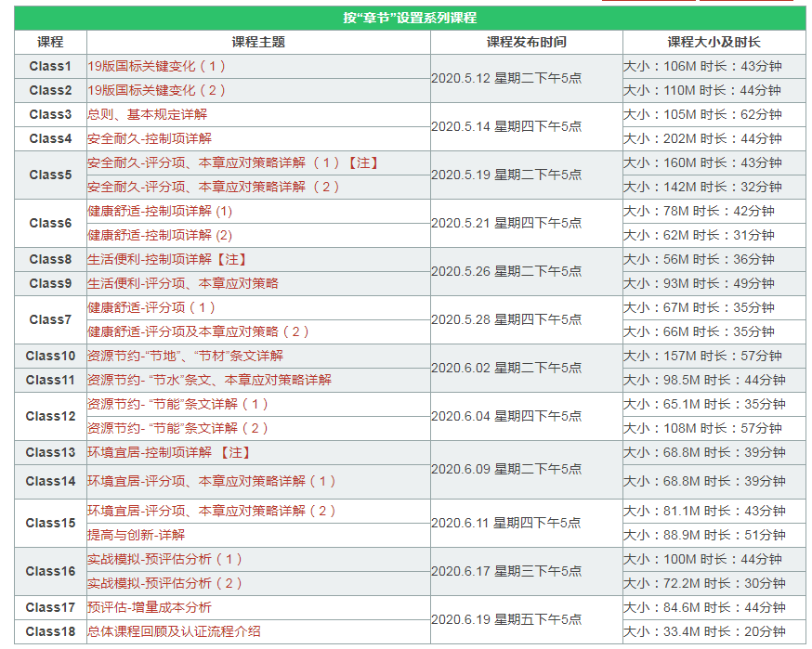The width and height of the screenshot is (812, 649).
Task: Select the Class3 cell
Action: (x=50, y=114)
